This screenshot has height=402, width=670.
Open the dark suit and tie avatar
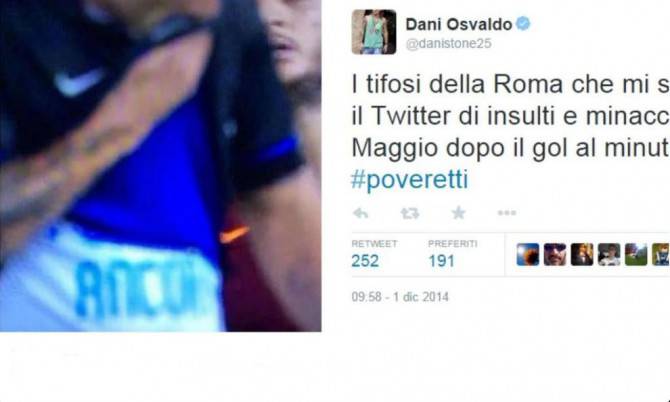[x=582, y=255]
